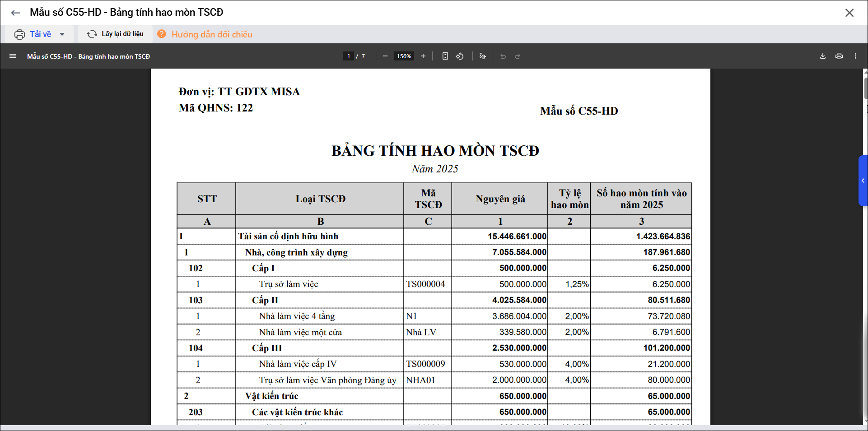Close the report with the X button
Screen dimensions: 868x431
849,13
